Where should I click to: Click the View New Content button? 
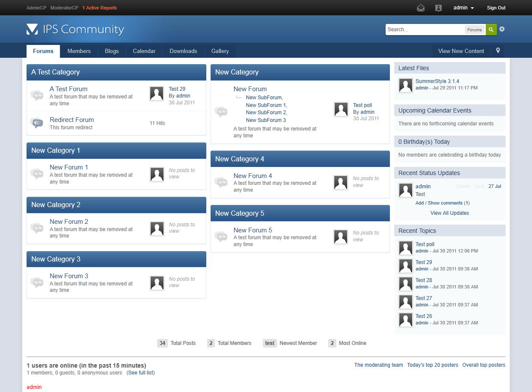461,51
